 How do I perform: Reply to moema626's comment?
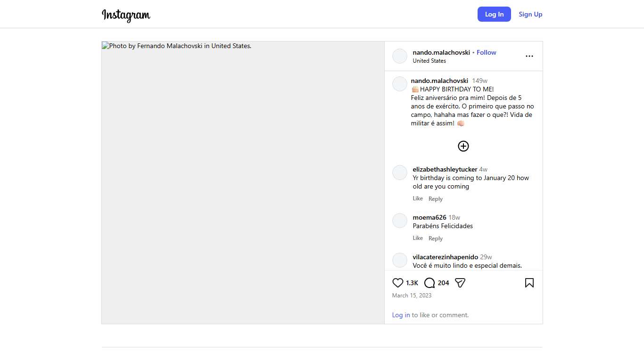(x=435, y=239)
